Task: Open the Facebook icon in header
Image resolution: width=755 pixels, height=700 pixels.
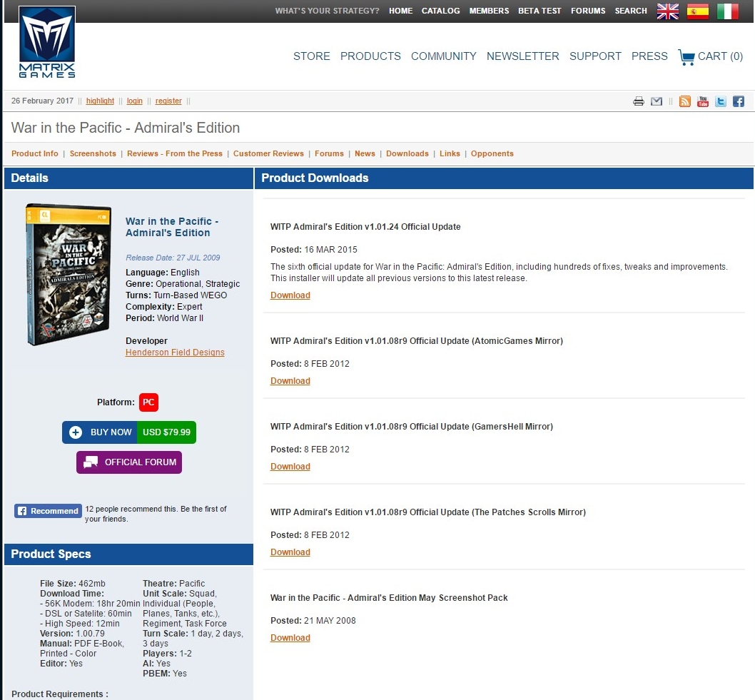Action: point(738,101)
